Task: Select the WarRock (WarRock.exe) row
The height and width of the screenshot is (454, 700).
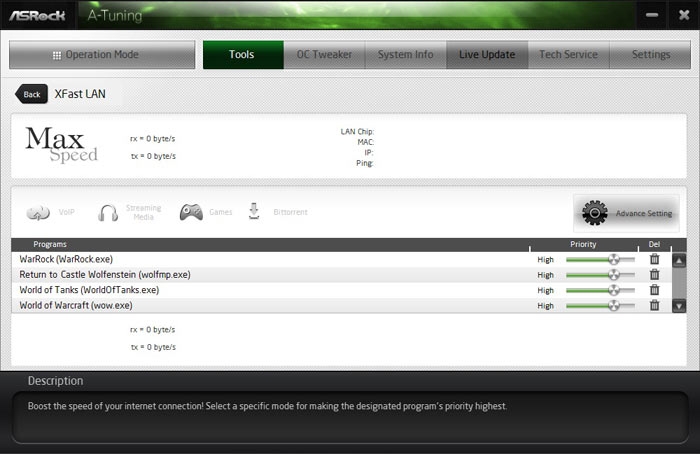Action: (342, 259)
